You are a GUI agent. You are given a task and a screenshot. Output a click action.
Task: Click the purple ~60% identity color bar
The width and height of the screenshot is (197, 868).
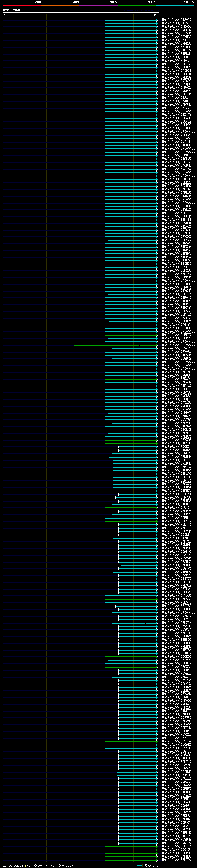(x=99, y=6)
